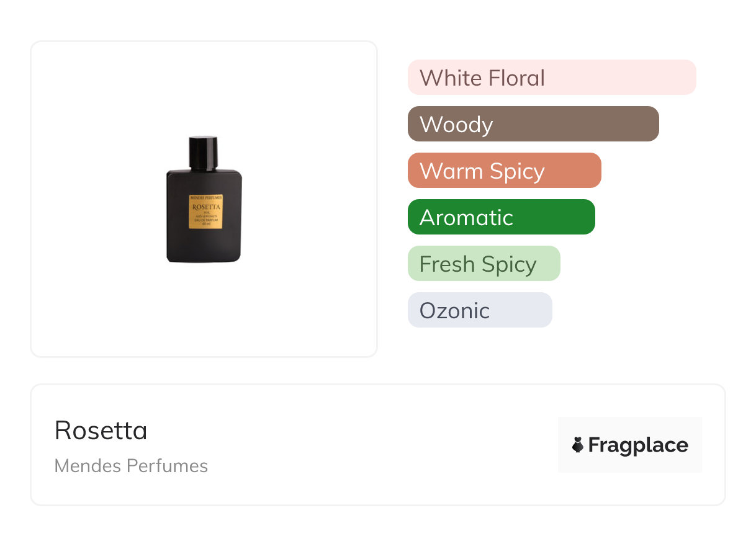Click the 60 ml text on the bottle label
756x536 pixels.
pyautogui.click(x=206, y=224)
